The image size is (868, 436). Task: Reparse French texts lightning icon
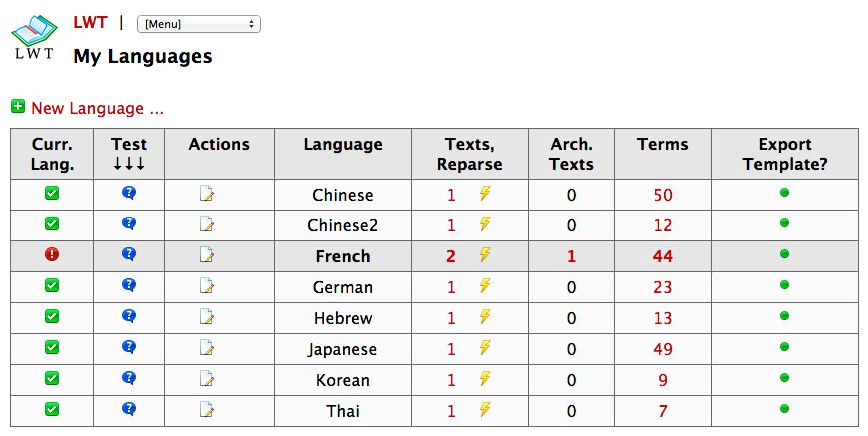[x=485, y=255]
